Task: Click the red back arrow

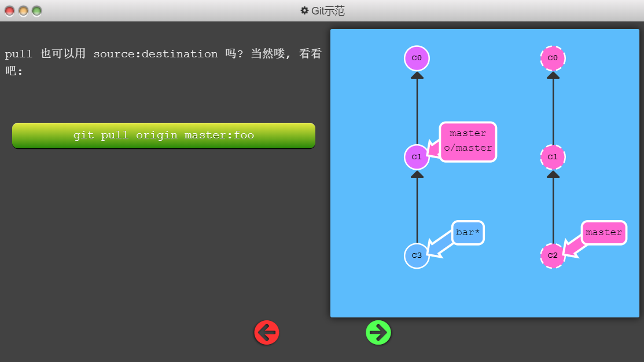Action: (266, 333)
